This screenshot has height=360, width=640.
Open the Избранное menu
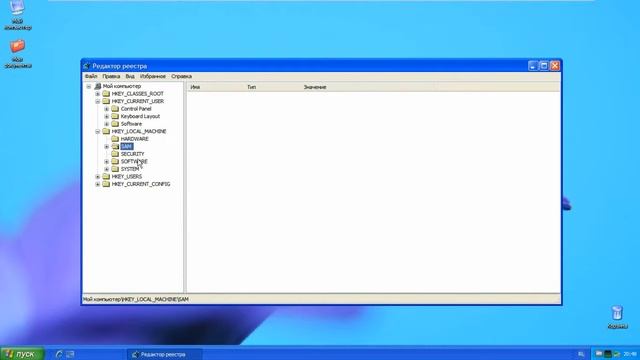[x=153, y=76]
